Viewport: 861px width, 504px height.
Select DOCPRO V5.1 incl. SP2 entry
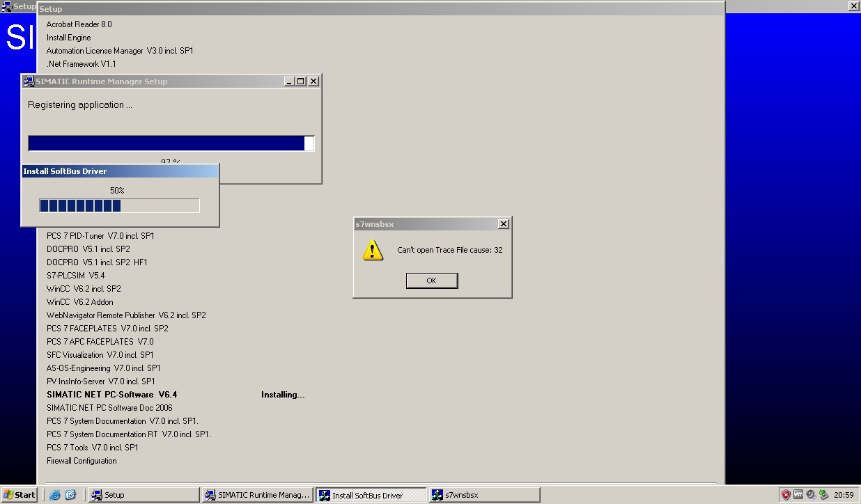tap(88, 249)
